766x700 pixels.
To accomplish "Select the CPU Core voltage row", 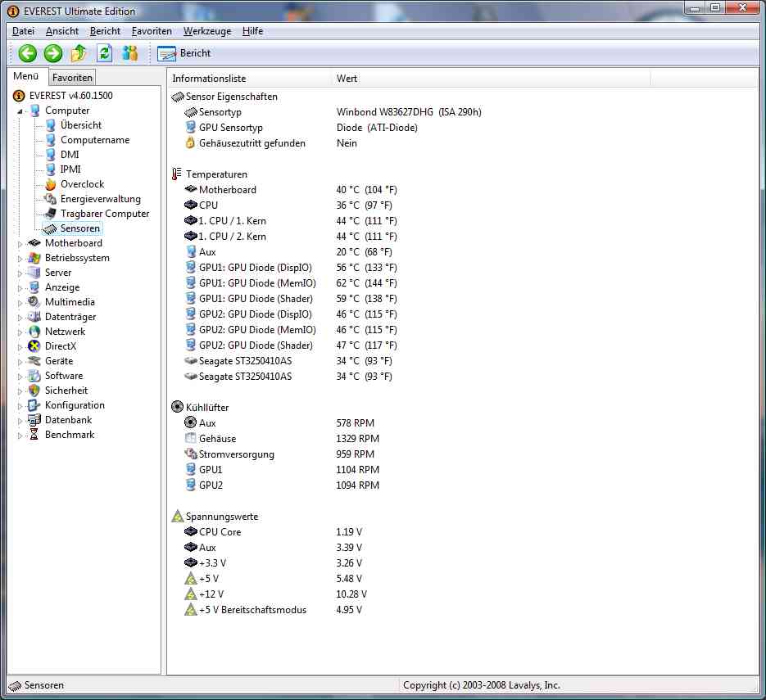I will [273, 532].
